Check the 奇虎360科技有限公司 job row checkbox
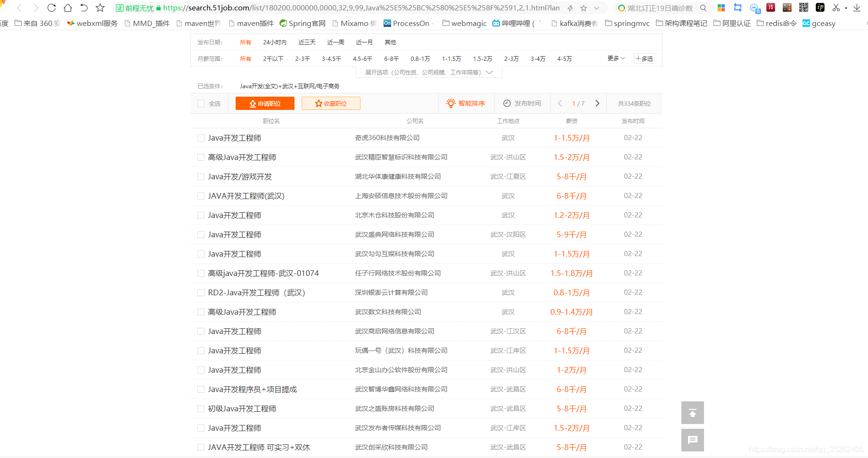The height and width of the screenshot is (458, 868). tap(201, 138)
